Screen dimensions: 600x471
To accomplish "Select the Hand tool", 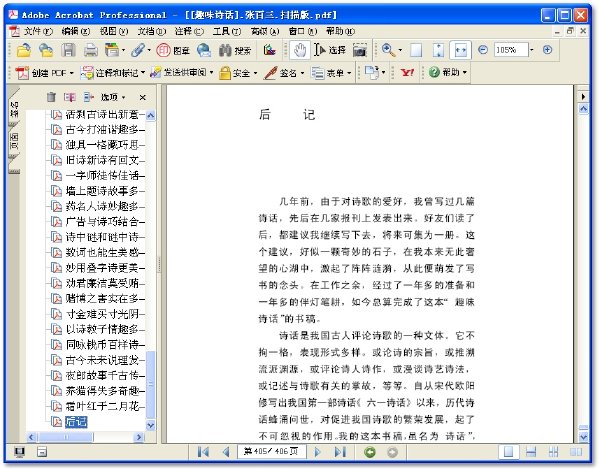I will point(300,50).
